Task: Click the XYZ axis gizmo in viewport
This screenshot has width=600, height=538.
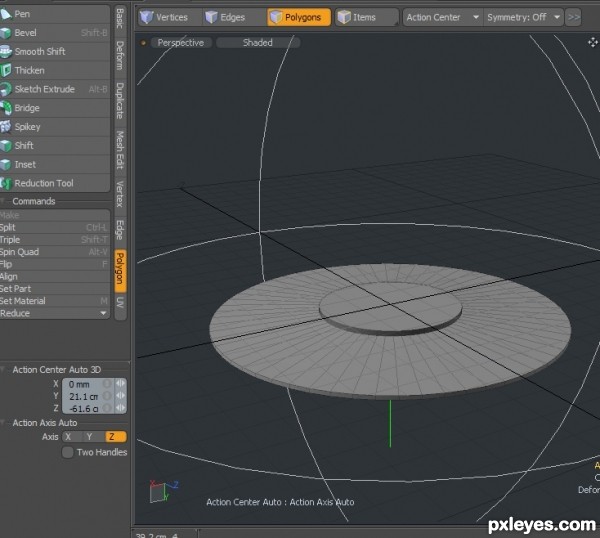Action: (x=164, y=491)
